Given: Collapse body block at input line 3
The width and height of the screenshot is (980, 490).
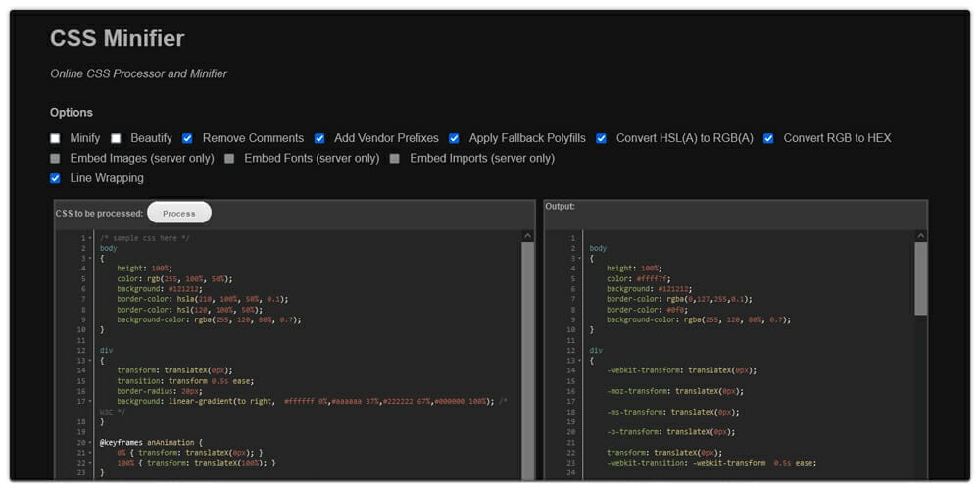Looking at the screenshot, I should click(90, 259).
